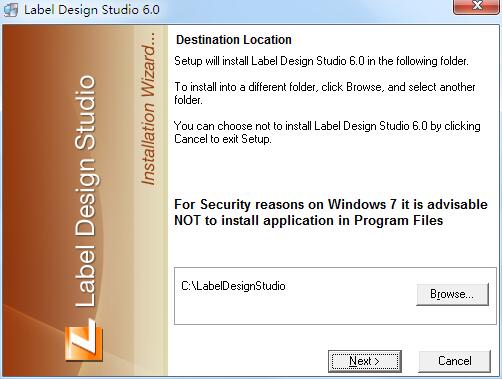Click the Installation Wizard... vertical text
This screenshot has width=502, height=379.
(x=148, y=109)
